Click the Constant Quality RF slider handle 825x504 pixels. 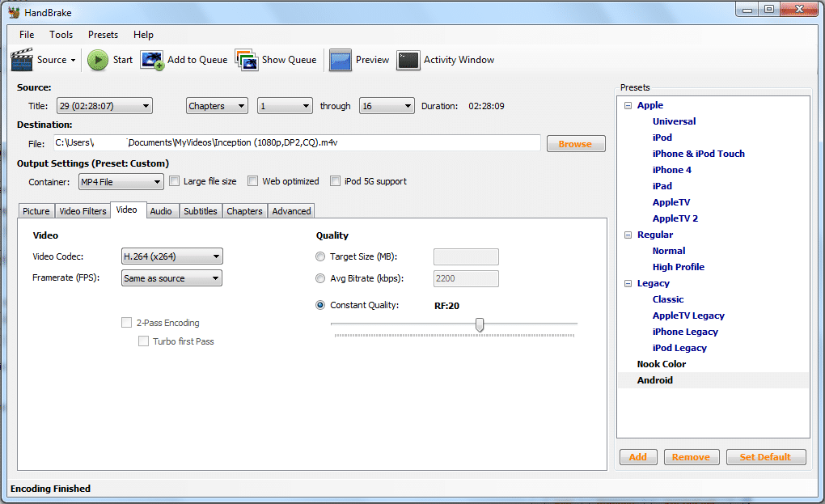point(480,324)
